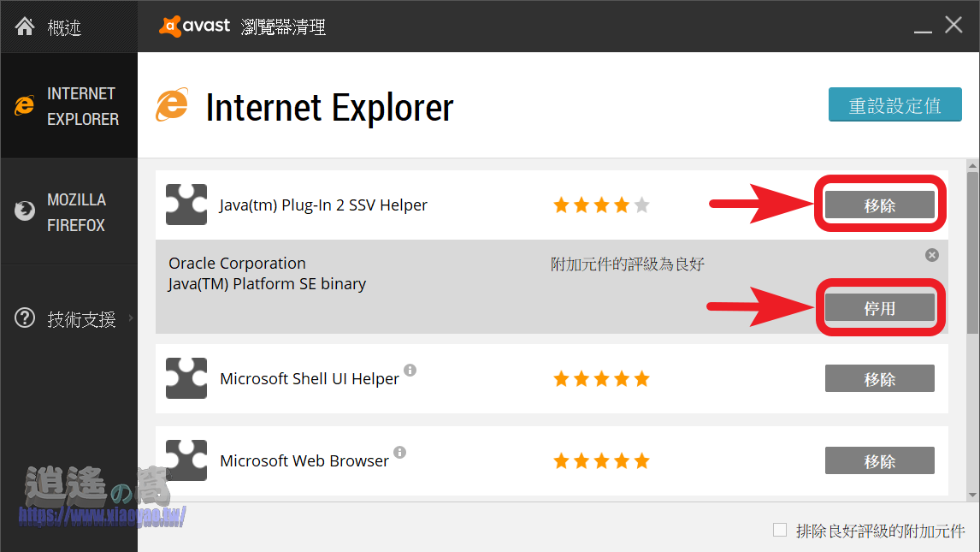
Task: Click the 瀏覽器清理 title text
Action: [283, 27]
